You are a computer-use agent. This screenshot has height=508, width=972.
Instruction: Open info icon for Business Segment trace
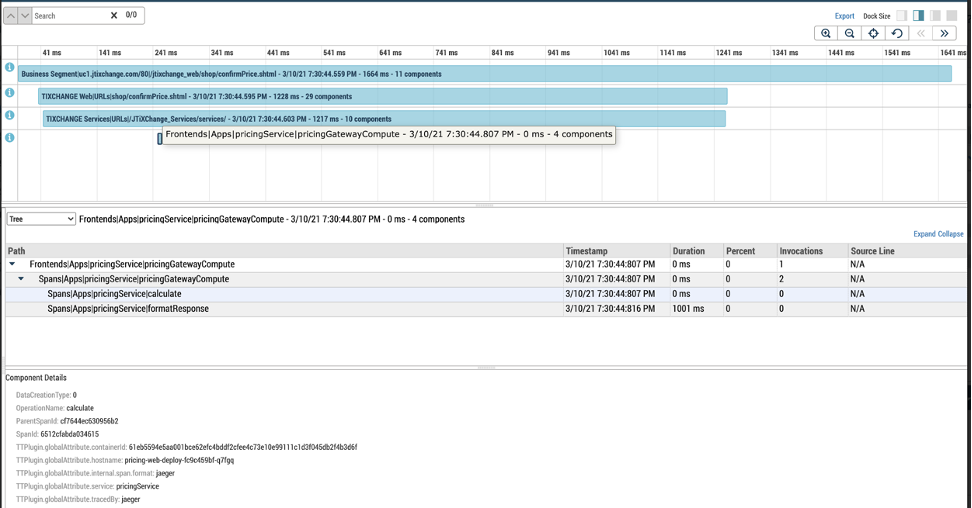10,68
